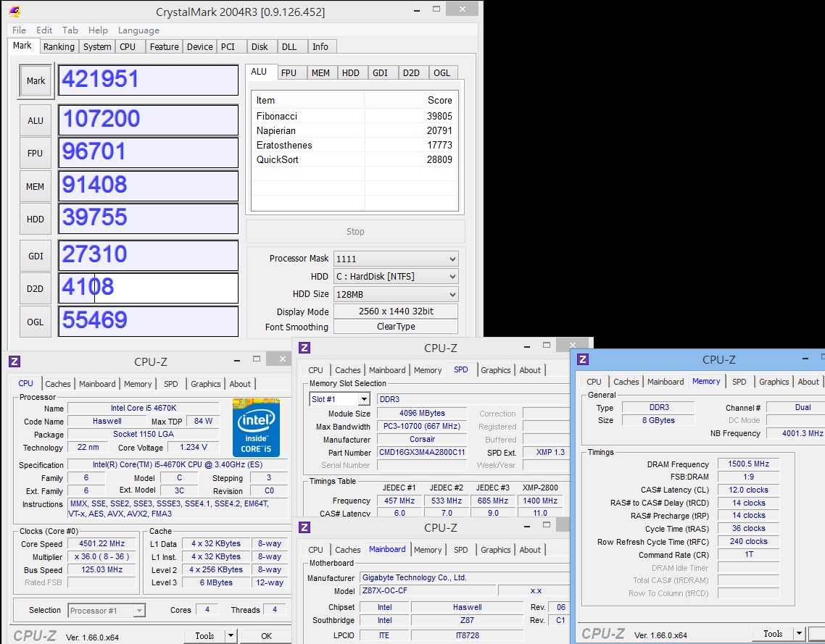825x644 pixels.
Task: Open the Tools dropdown arrow in the CPU window
Action: 231,636
